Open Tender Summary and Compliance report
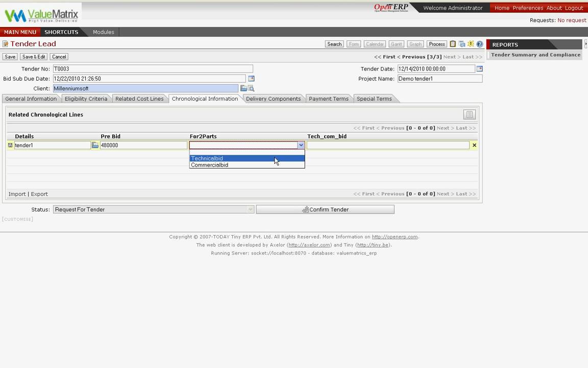This screenshot has width=588, height=368. [x=535, y=55]
